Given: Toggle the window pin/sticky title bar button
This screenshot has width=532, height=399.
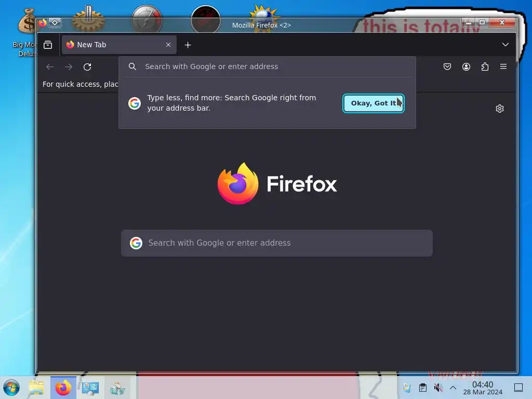Looking at the screenshot, I should 55,23.
